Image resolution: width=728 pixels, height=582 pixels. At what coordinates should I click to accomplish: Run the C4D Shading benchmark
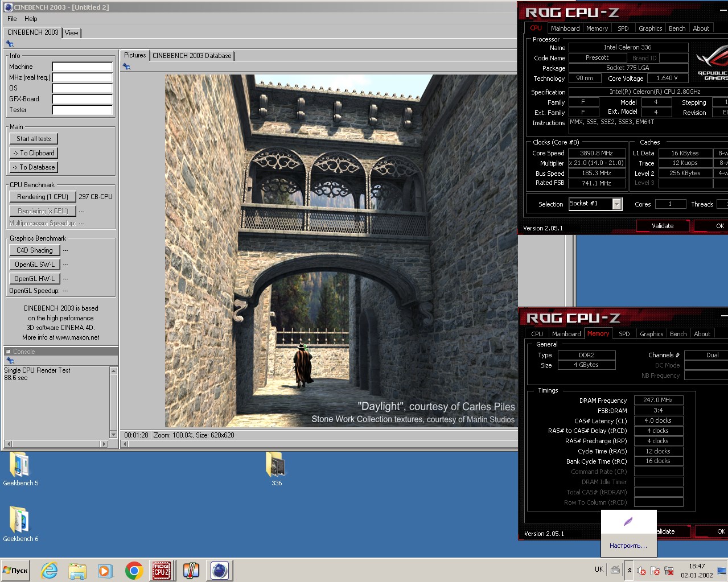pyautogui.click(x=35, y=250)
